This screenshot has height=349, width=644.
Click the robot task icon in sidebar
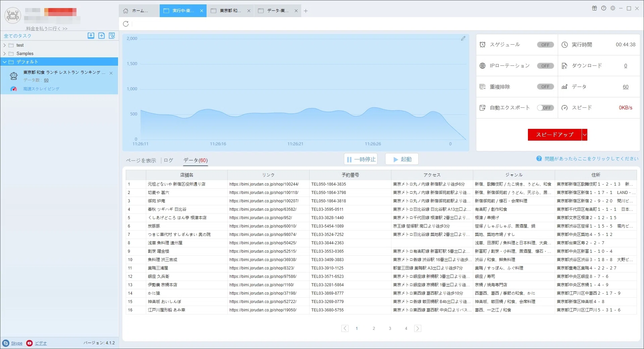coord(14,76)
